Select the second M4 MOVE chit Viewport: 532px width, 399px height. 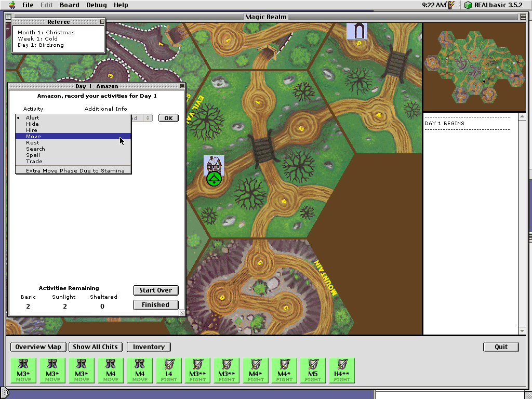(140, 370)
